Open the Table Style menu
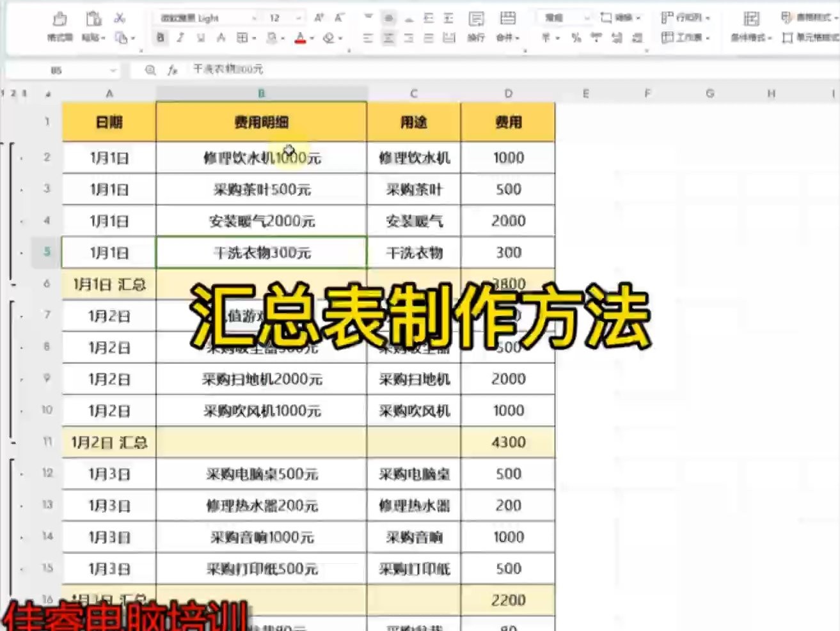Screen dimensions: 840x631 pyautogui.click(x=809, y=18)
